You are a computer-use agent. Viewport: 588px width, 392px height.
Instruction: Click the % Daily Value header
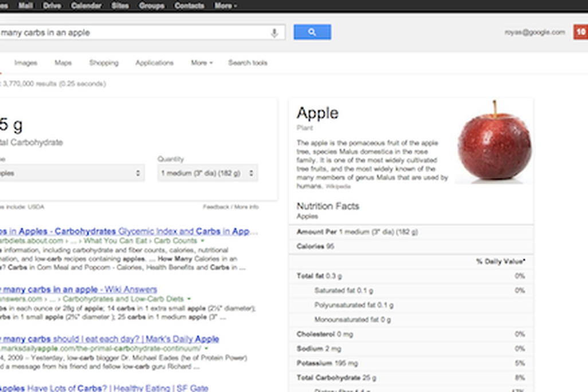coord(501,261)
